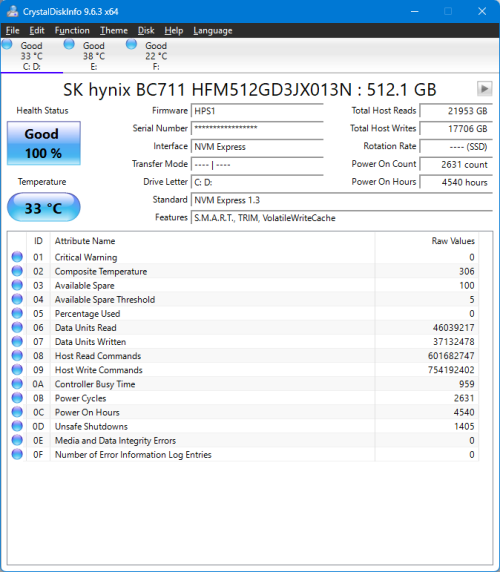Click raw value 601682747 for Host Read Commands
This screenshot has height=572, width=500.
[x=451, y=356]
